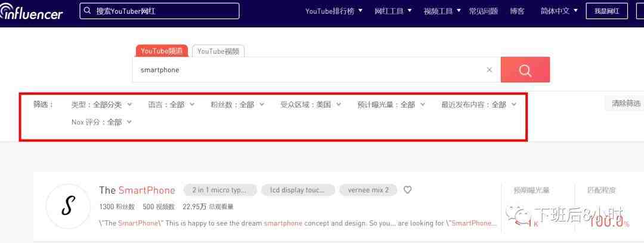644x243 pixels.
Task: Click the magnifier icon in top search bar
Action: pyautogui.click(x=87, y=11)
